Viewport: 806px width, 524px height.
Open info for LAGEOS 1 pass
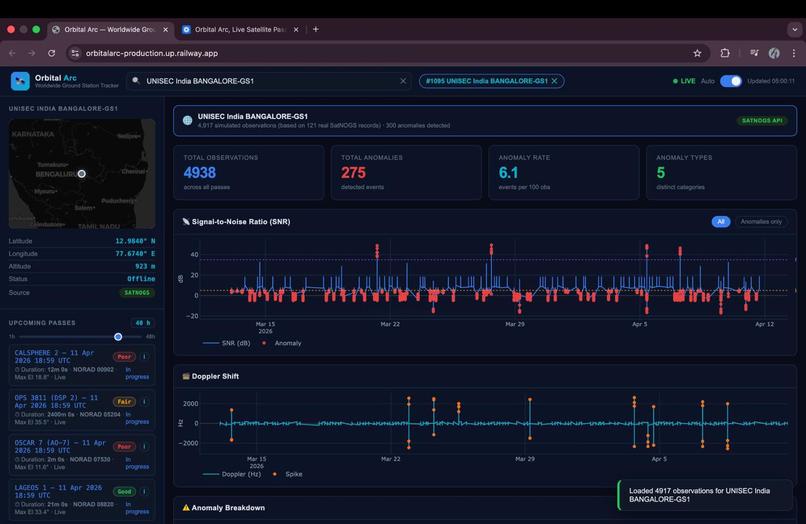click(144, 492)
